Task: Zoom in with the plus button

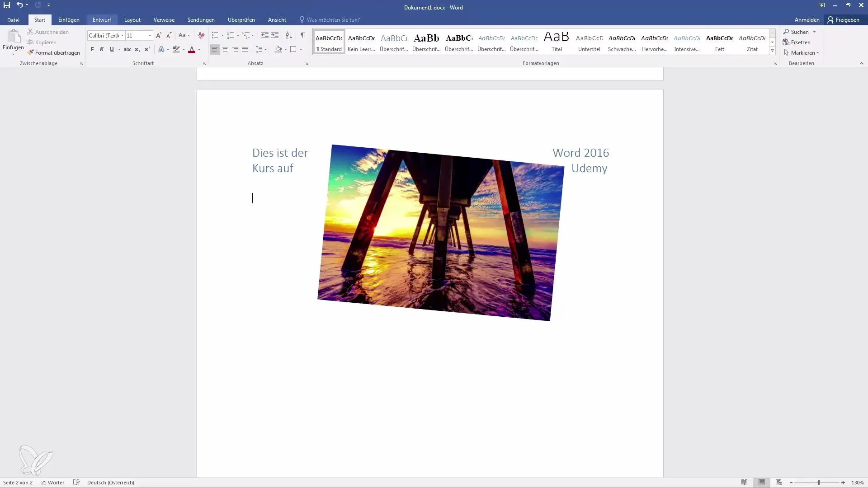Action: pos(843,483)
